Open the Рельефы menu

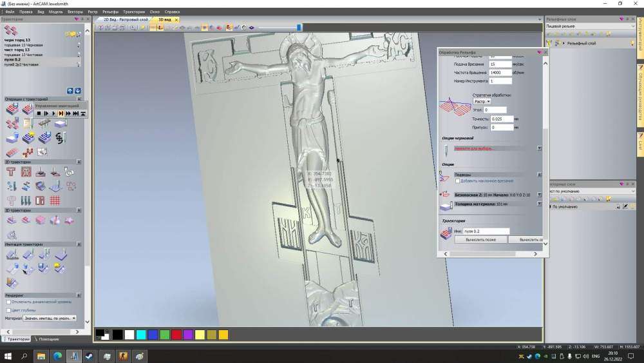pos(110,12)
